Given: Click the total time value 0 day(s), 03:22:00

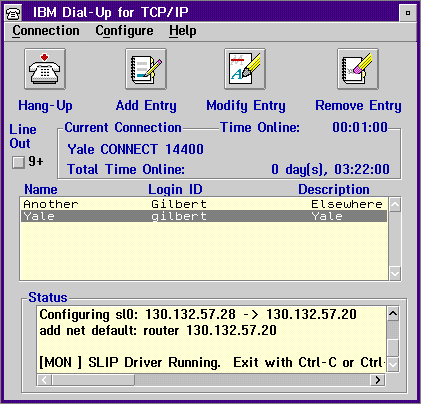Looking at the screenshot, I should coord(330,169).
